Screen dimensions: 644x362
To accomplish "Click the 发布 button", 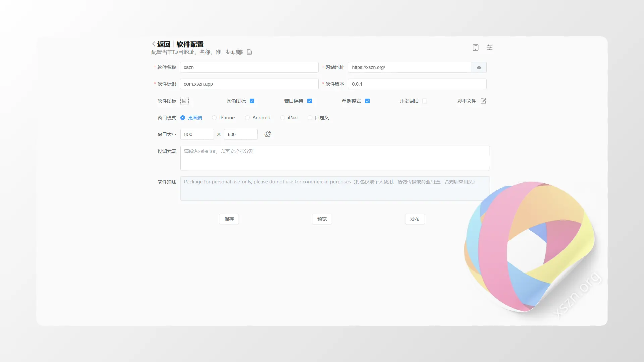I will click(415, 219).
